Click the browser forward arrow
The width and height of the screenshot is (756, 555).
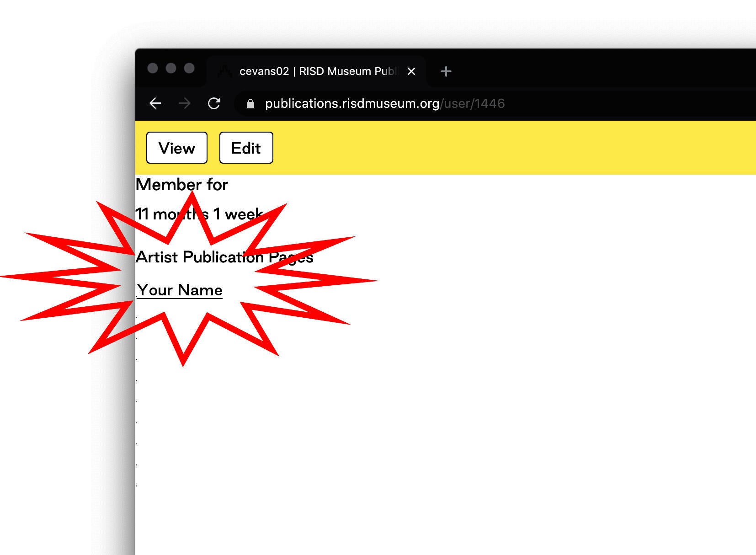pyautogui.click(x=185, y=103)
